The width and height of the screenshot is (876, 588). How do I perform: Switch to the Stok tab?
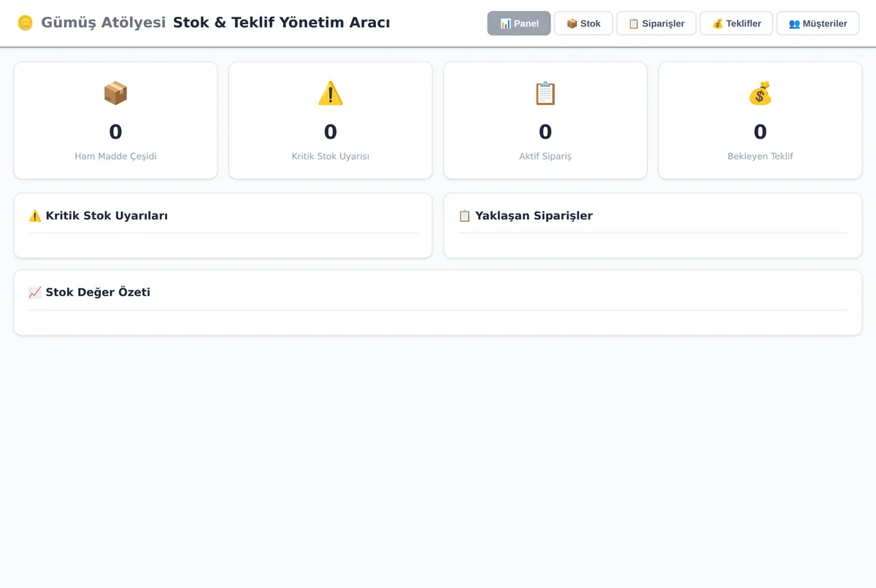pyautogui.click(x=583, y=23)
